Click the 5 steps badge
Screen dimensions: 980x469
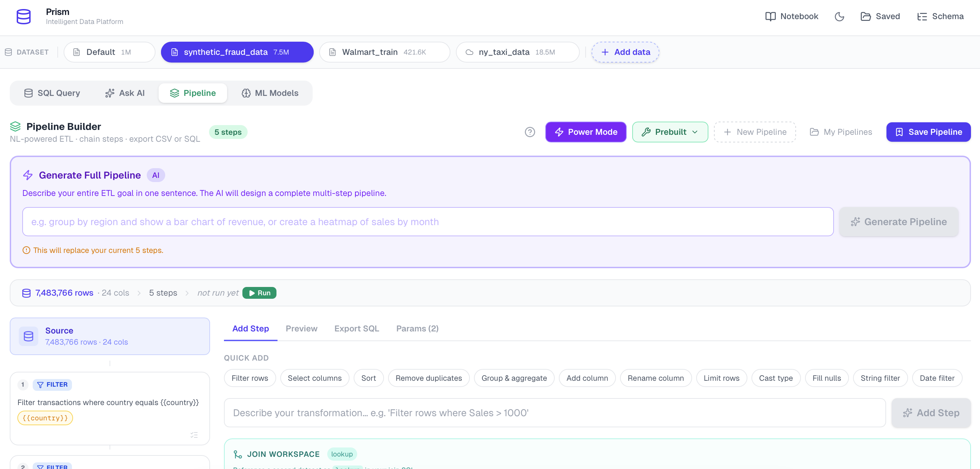pyautogui.click(x=228, y=132)
